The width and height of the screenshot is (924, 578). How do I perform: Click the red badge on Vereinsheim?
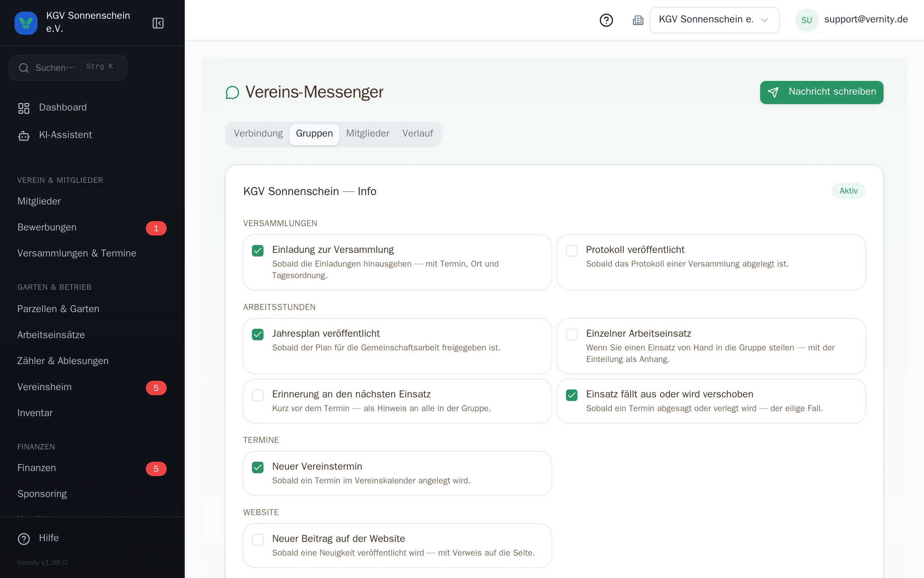[156, 388]
